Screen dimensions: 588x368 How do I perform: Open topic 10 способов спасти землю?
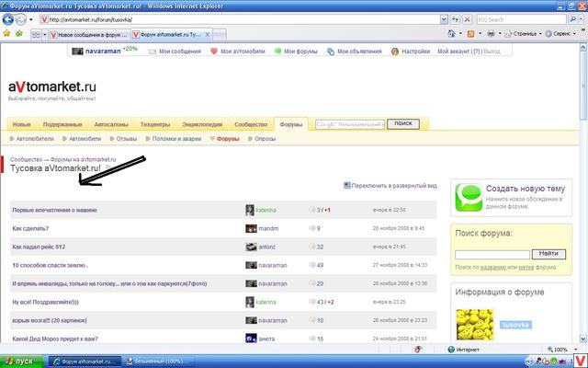click(50, 265)
